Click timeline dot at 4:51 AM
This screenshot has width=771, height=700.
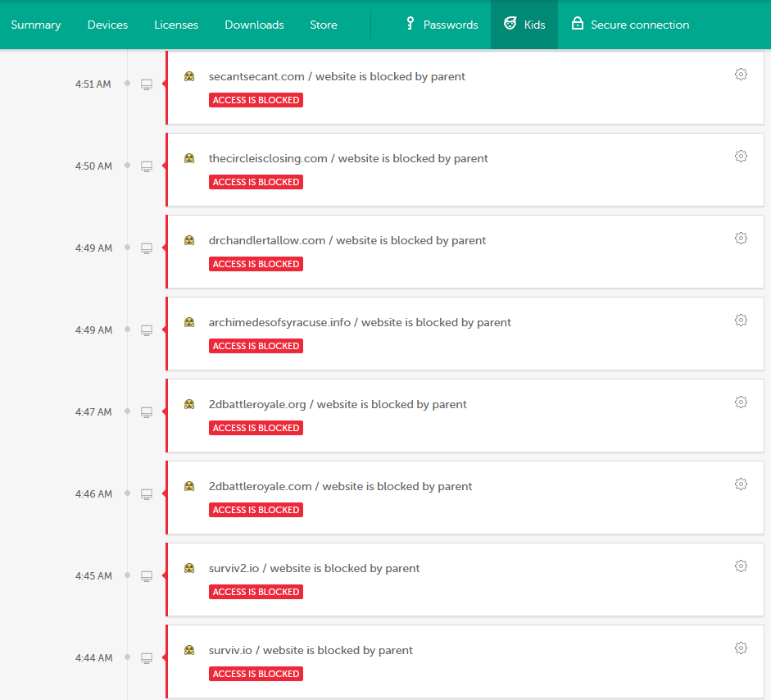click(x=127, y=83)
